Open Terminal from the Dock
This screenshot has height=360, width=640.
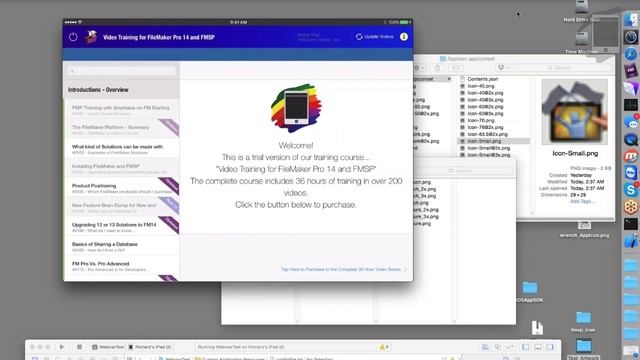pyautogui.click(x=631, y=224)
